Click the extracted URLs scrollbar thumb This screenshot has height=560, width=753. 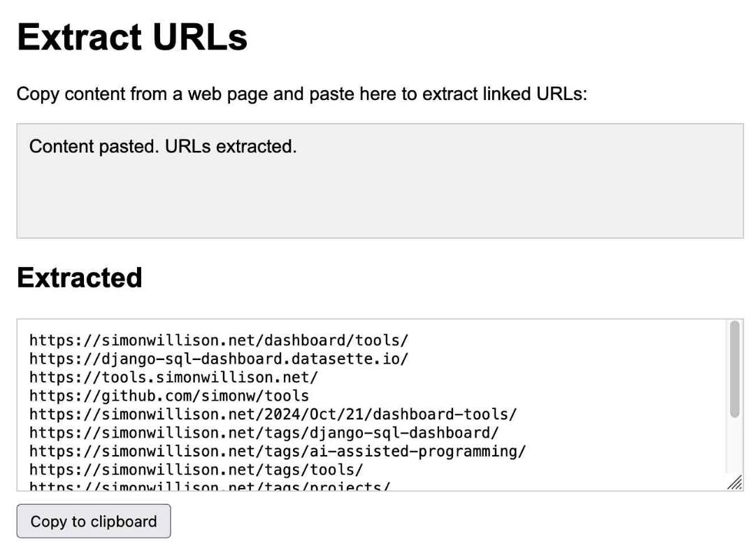734,369
